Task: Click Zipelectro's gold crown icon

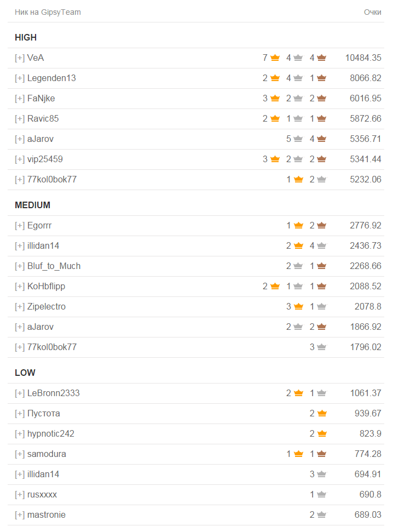Action: coord(298,306)
